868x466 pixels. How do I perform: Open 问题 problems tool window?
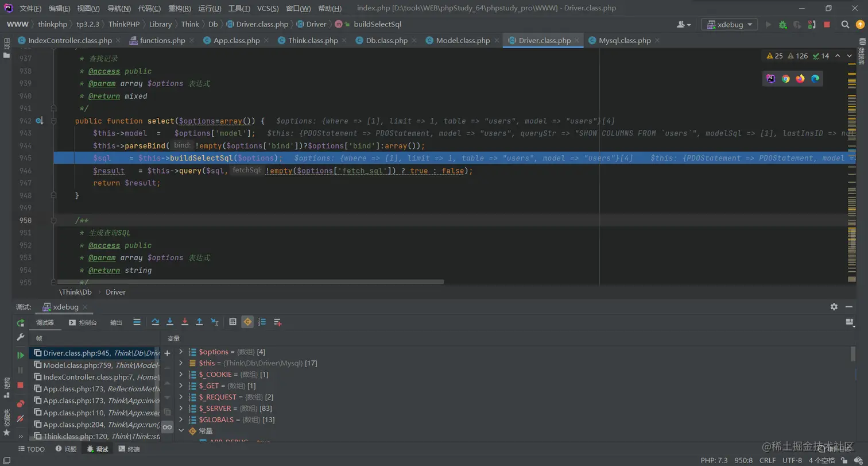(65, 449)
